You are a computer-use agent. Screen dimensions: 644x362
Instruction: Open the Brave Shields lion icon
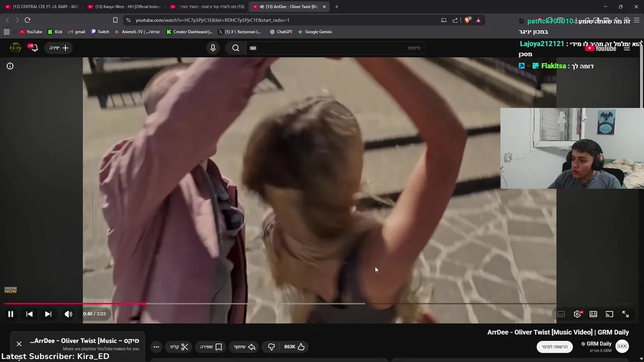pos(467,20)
